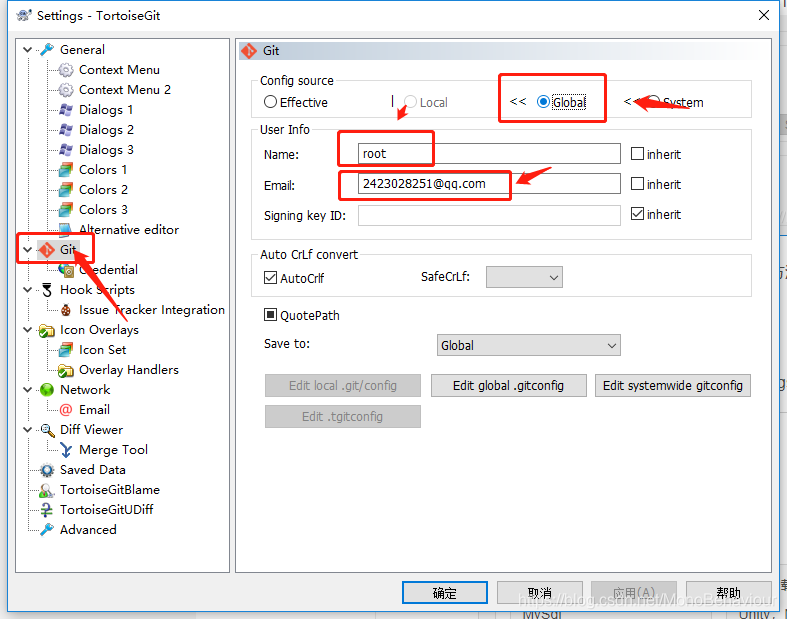The image size is (787, 619).
Task: Click the TortoiseGitUDiff icon
Action: (x=47, y=510)
